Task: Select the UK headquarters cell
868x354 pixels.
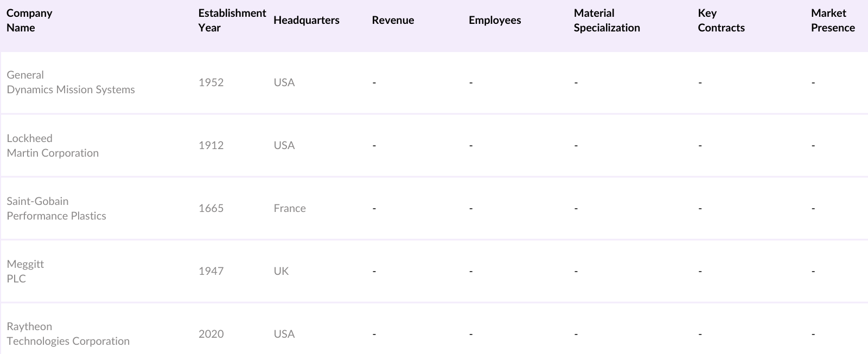Action: tap(281, 272)
